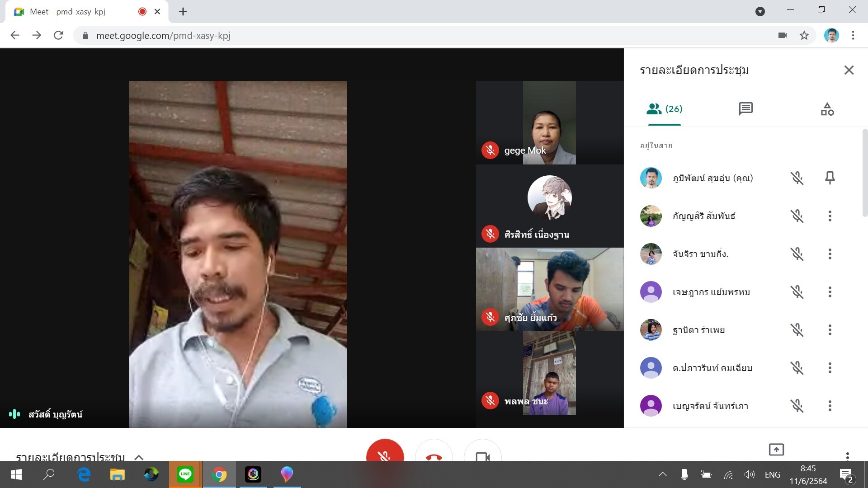Unpin your own tile with the pin icon
Image resolution: width=868 pixels, height=488 pixels.
830,178
